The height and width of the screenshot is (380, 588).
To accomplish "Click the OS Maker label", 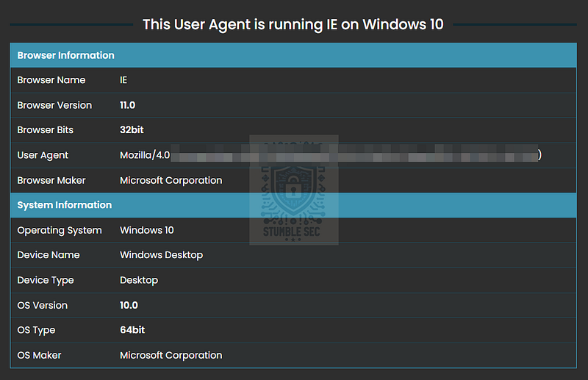I will (39, 355).
